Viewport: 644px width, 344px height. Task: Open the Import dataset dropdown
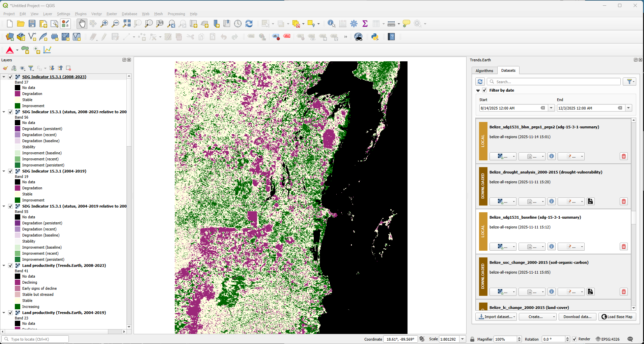coord(496,317)
